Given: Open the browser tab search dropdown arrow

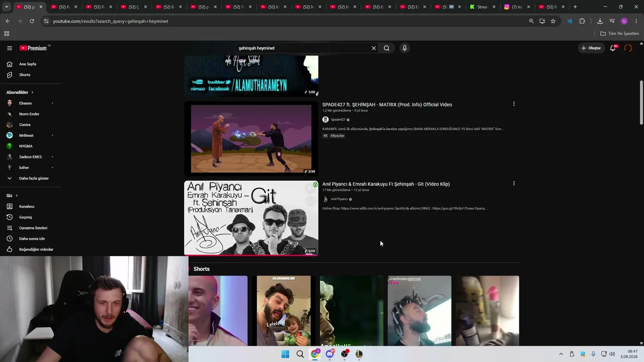Looking at the screenshot, I should pos(7,7).
